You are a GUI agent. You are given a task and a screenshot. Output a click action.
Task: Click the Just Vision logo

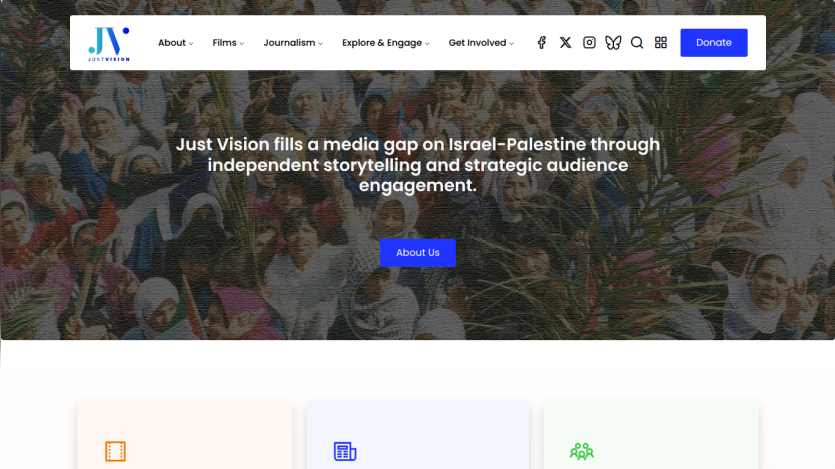point(109,44)
